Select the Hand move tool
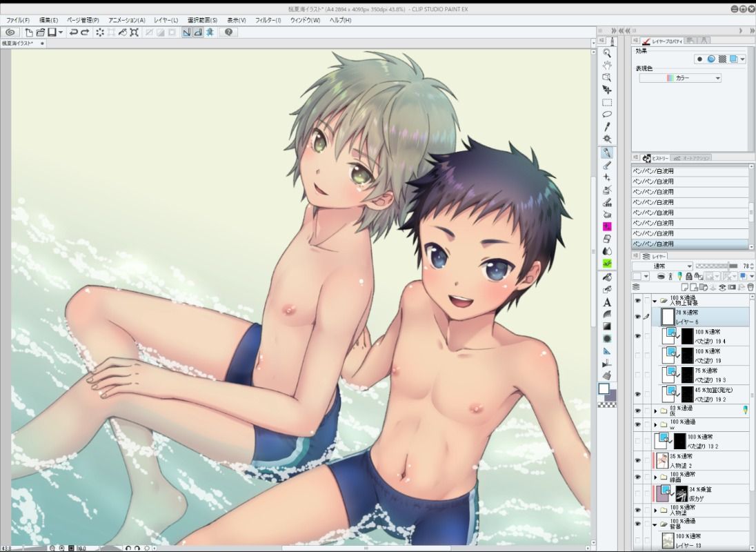 pyautogui.click(x=607, y=65)
